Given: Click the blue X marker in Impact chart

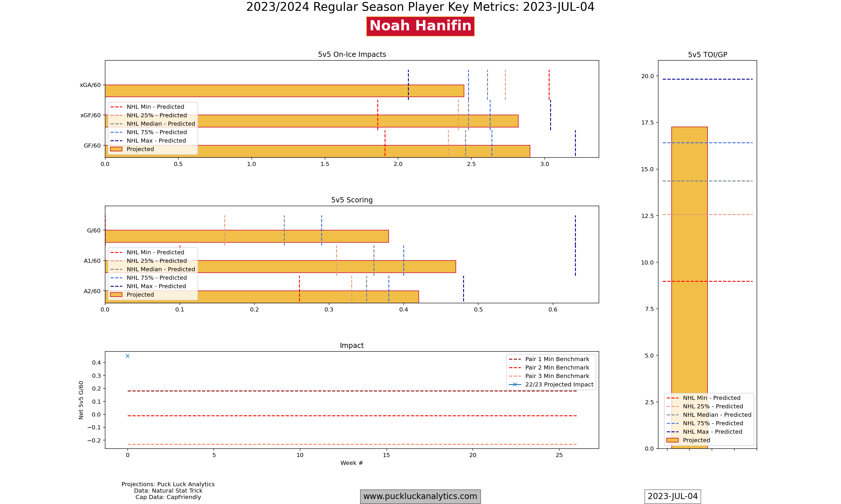Looking at the screenshot, I should [128, 356].
